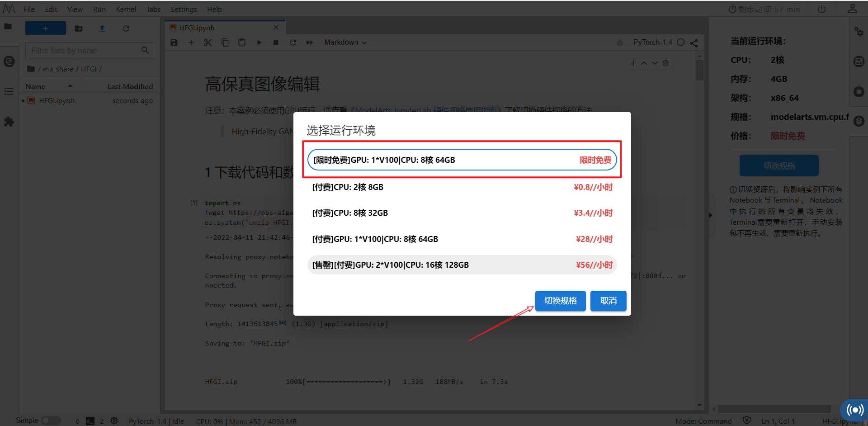Click 取消 to cancel the dialog
The image size is (868, 426).
[x=609, y=301]
